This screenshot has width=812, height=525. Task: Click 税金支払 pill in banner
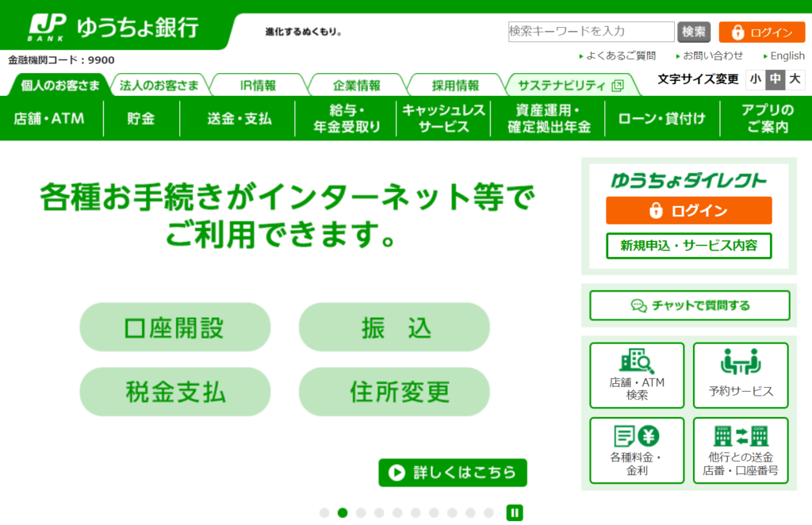coord(175,392)
